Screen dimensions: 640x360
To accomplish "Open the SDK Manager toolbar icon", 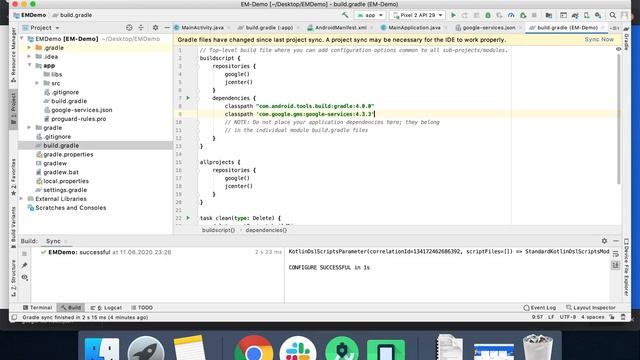I will click(x=598, y=15).
